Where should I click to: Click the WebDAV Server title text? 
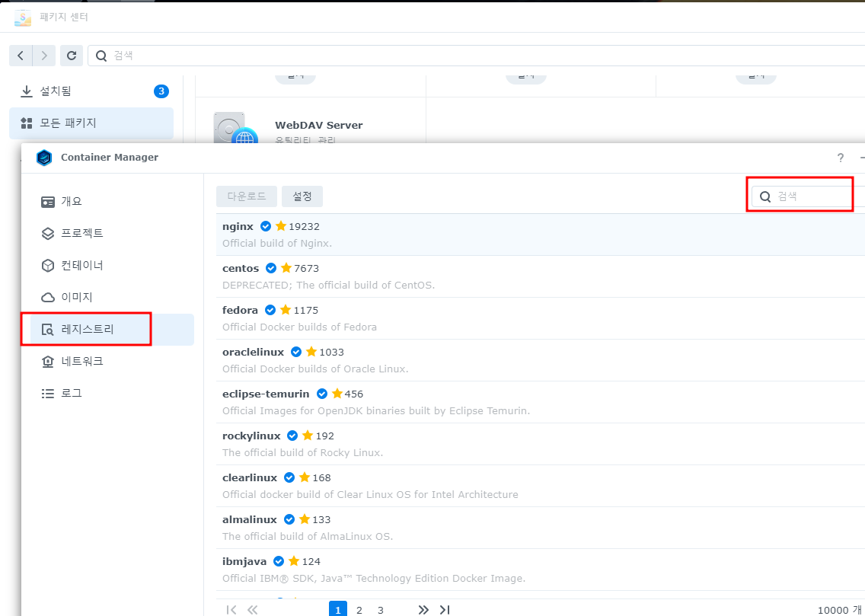[319, 125]
